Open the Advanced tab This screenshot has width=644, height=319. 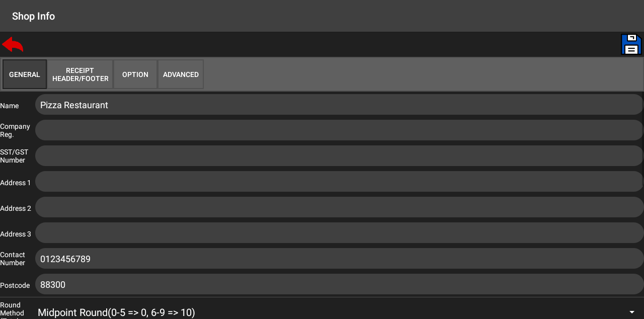pos(181,74)
